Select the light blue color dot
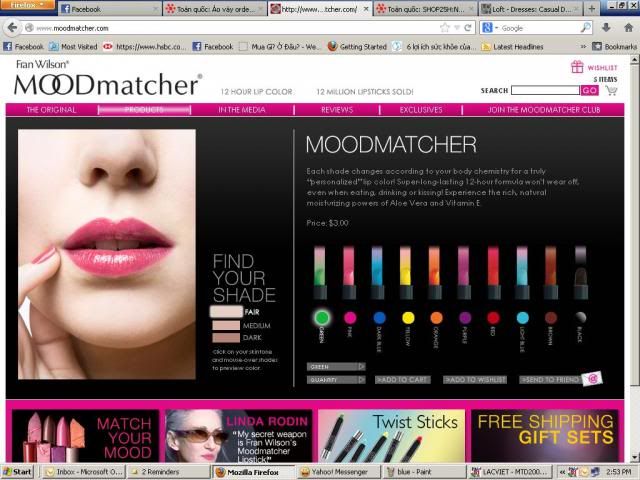Image resolution: width=640 pixels, height=480 pixels. coord(522,317)
